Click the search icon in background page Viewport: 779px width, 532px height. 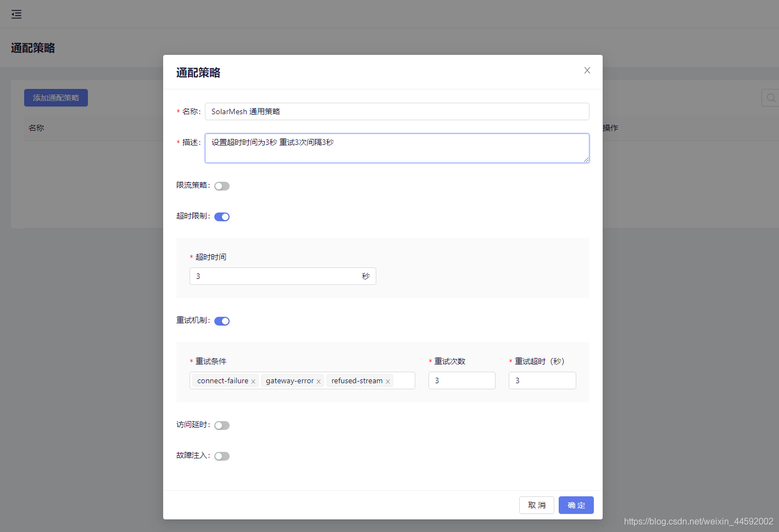click(x=771, y=98)
